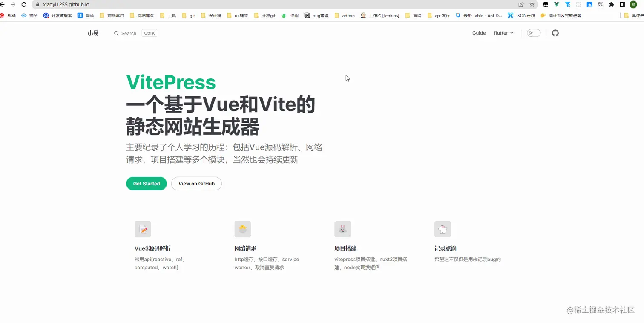The height and width of the screenshot is (323, 644).
Task: Click the address bar URL xiaoyi1255.github.io
Action: pos(66,4)
